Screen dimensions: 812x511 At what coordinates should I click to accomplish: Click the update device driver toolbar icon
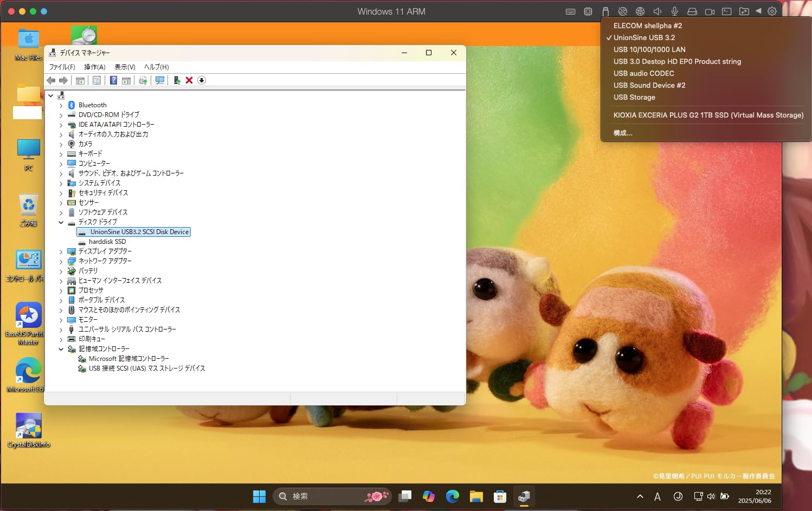(x=177, y=80)
